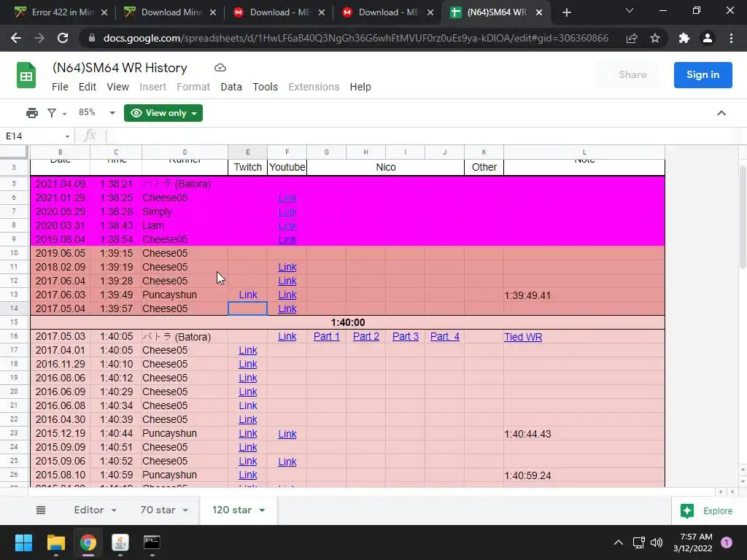Print the spreadsheet with printer icon
The image size is (747, 560).
[32, 113]
